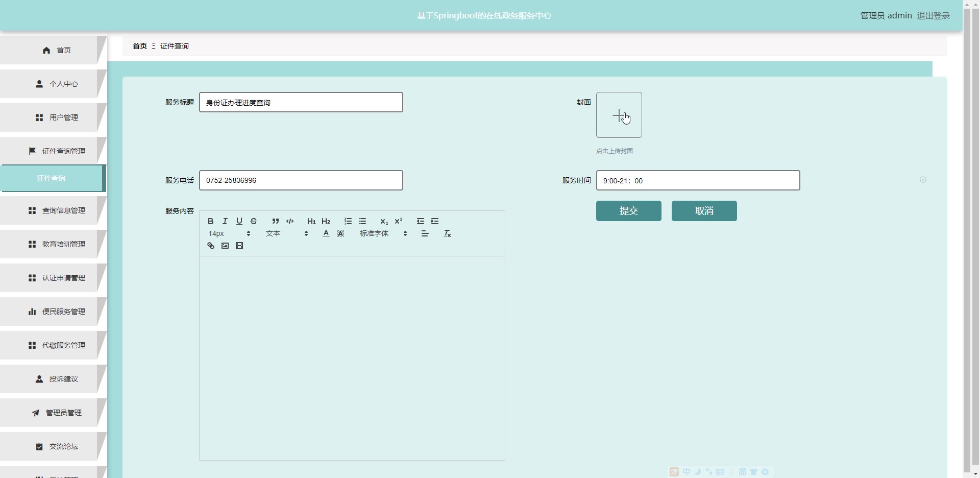
Task: Insert a blockquote in the editor
Action: click(276, 221)
